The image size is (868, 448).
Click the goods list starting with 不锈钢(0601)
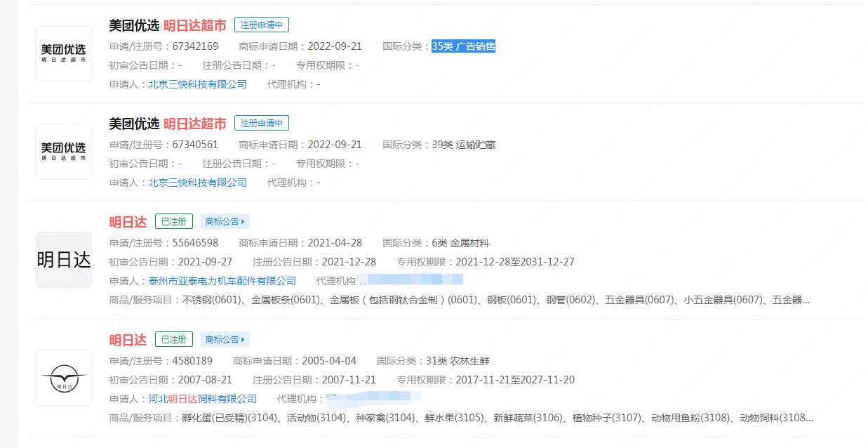tap(495, 300)
